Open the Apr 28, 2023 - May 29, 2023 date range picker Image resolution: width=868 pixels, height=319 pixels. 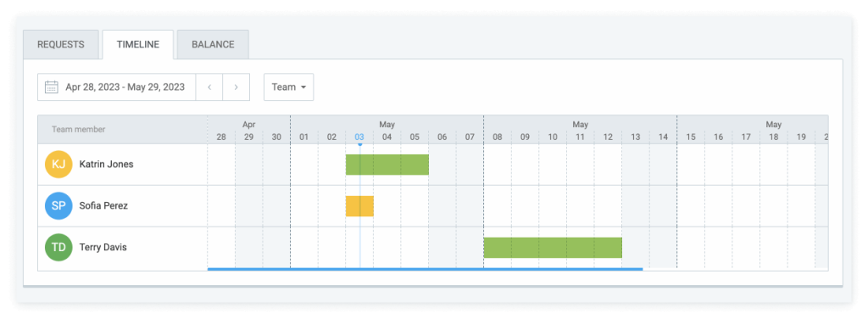117,87
